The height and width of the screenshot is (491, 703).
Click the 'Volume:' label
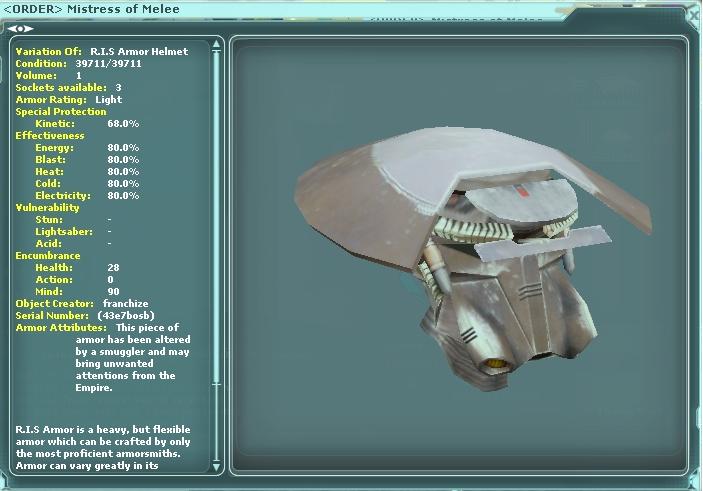click(x=36, y=76)
